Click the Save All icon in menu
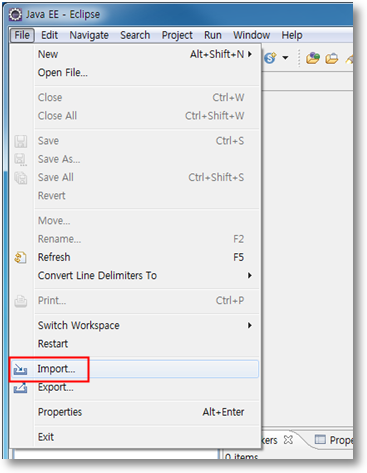Screen dimensions: 367x473 coord(21,178)
